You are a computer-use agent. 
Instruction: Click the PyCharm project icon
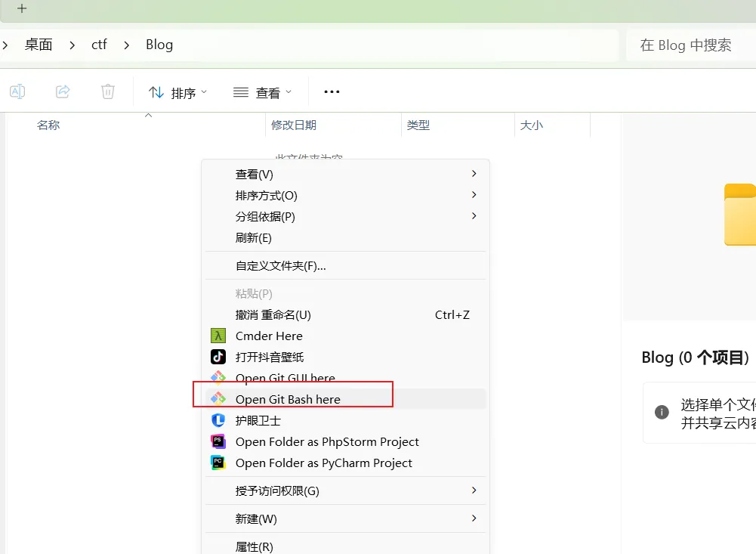point(218,463)
